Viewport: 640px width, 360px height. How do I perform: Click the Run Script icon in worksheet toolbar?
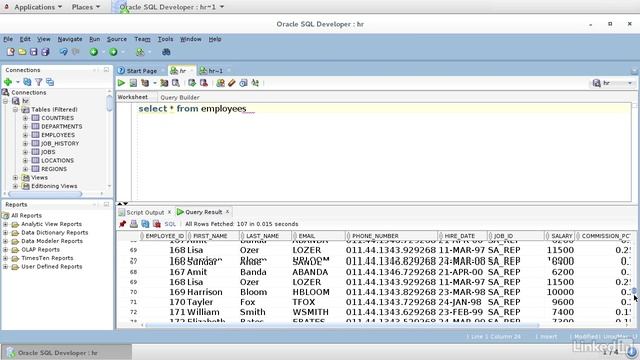(x=133, y=83)
